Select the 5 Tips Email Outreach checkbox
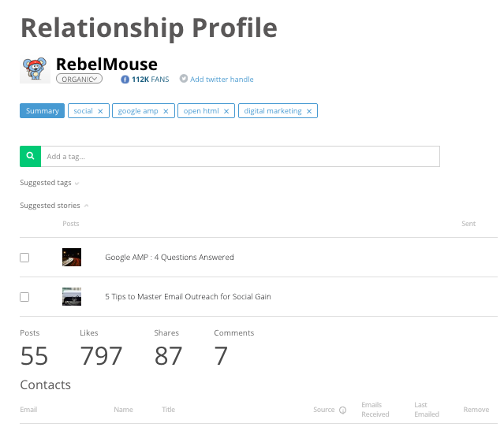This screenshot has width=504, height=427. pos(24,297)
